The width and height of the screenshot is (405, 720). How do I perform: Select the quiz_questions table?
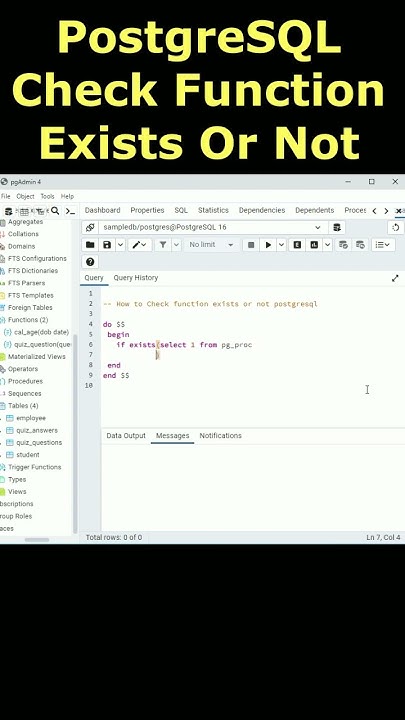[x=39, y=443]
